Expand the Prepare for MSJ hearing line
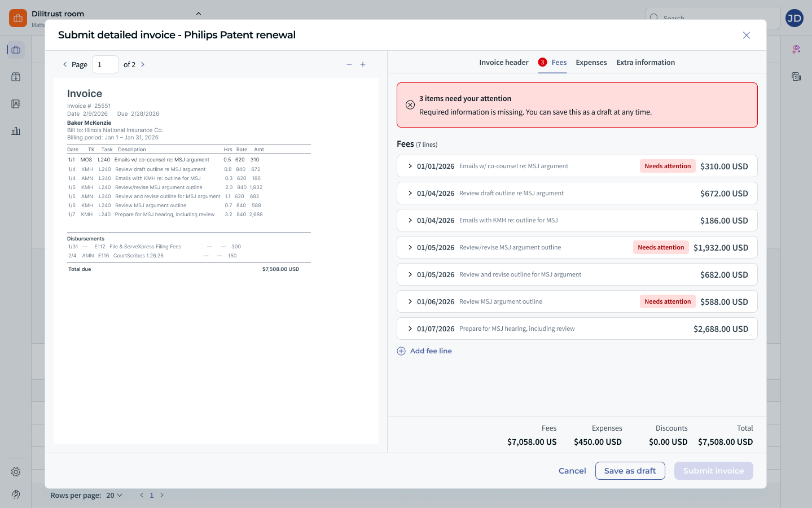Image resolution: width=812 pixels, height=508 pixels. click(x=410, y=329)
